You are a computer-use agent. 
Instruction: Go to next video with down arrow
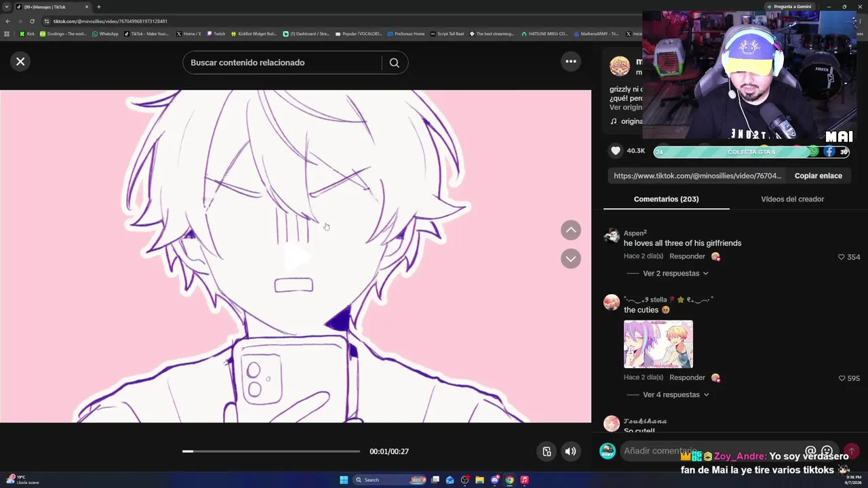571,258
